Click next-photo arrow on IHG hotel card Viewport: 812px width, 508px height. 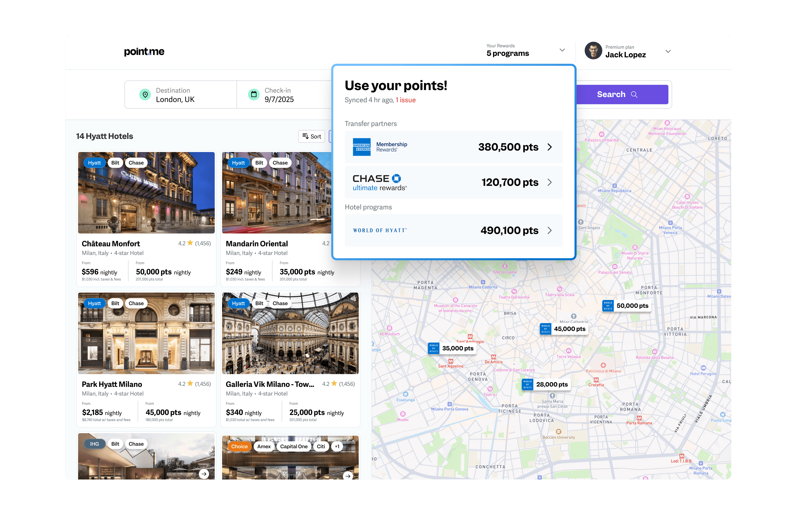(x=204, y=474)
